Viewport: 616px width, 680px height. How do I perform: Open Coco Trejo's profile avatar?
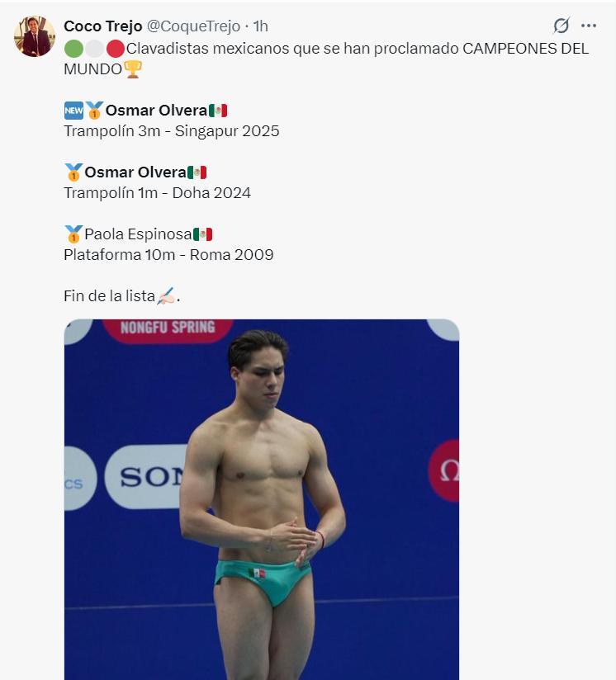pyautogui.click(x=35, y=36)
